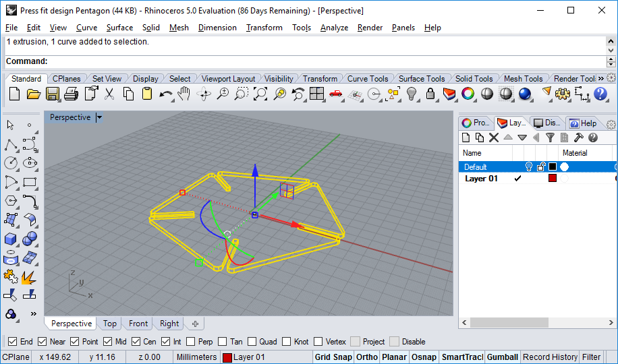Click the red car Named Views icon
Screen dimensions: 618x364
coord(336,94)
